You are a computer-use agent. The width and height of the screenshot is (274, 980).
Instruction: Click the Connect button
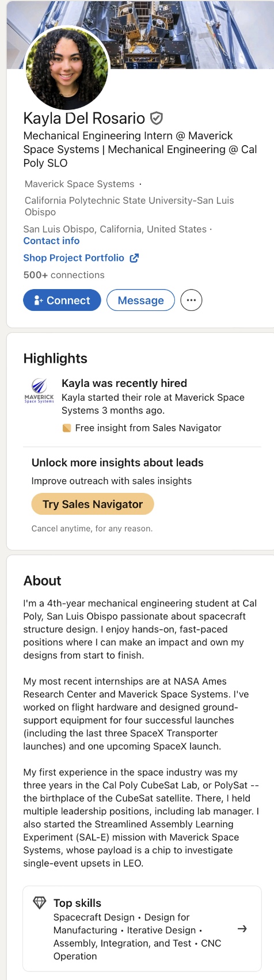(62, 301)
